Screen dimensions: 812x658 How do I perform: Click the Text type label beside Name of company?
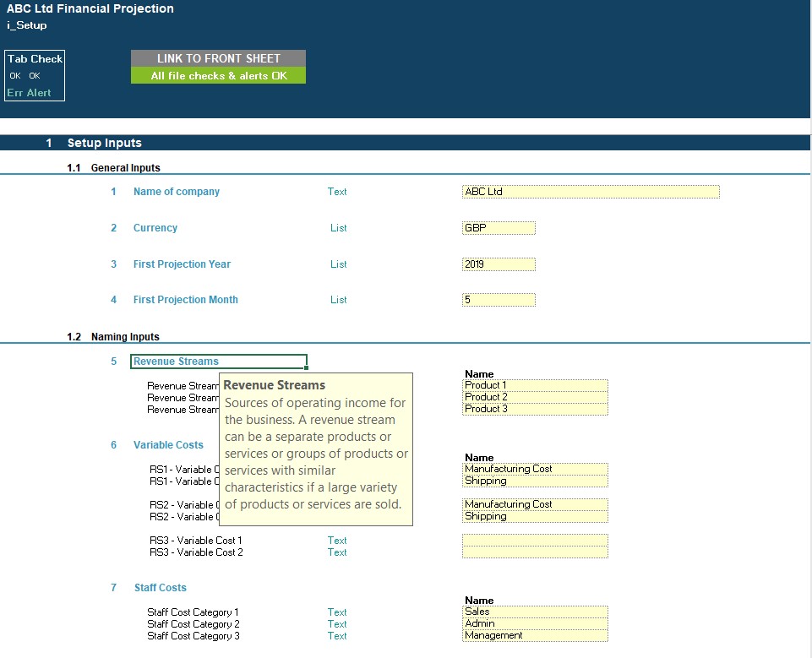[x=337, y=192]
